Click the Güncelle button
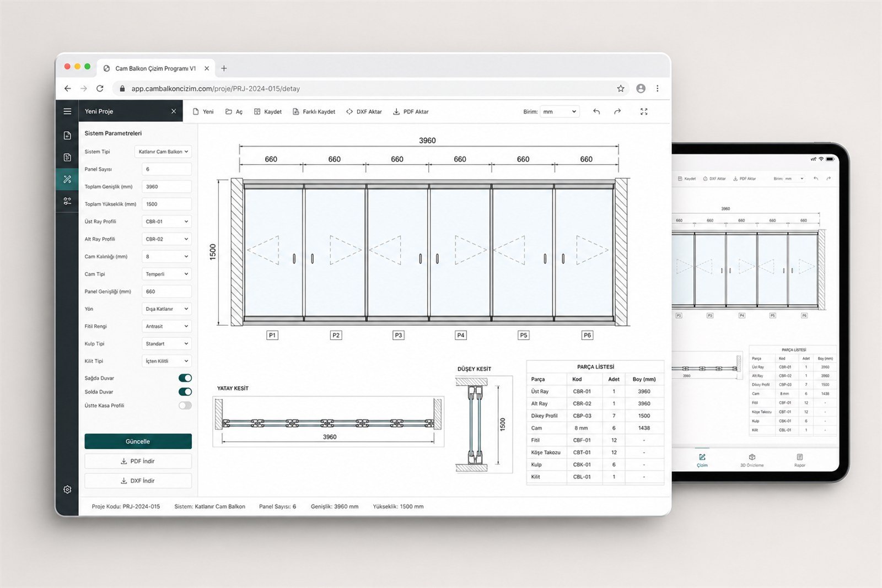Screen dimensions: 882x588 click(x=138, y=441)
